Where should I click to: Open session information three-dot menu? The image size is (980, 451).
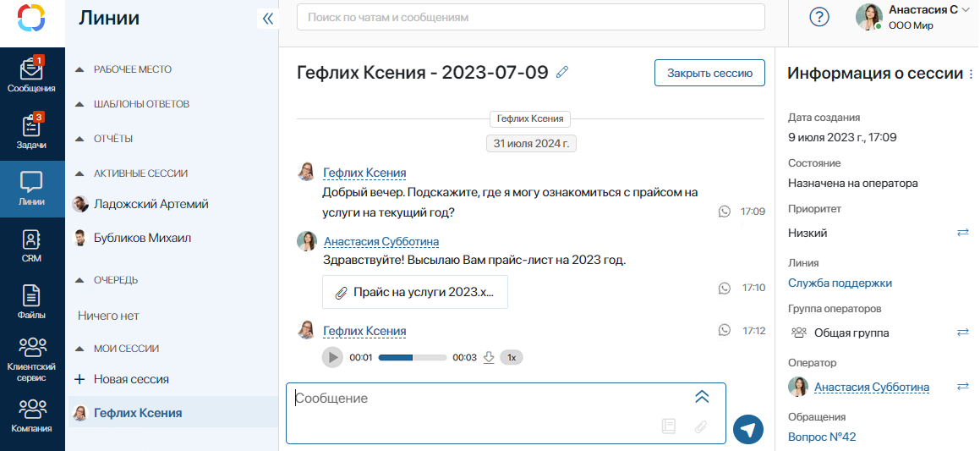coord(971,74)
